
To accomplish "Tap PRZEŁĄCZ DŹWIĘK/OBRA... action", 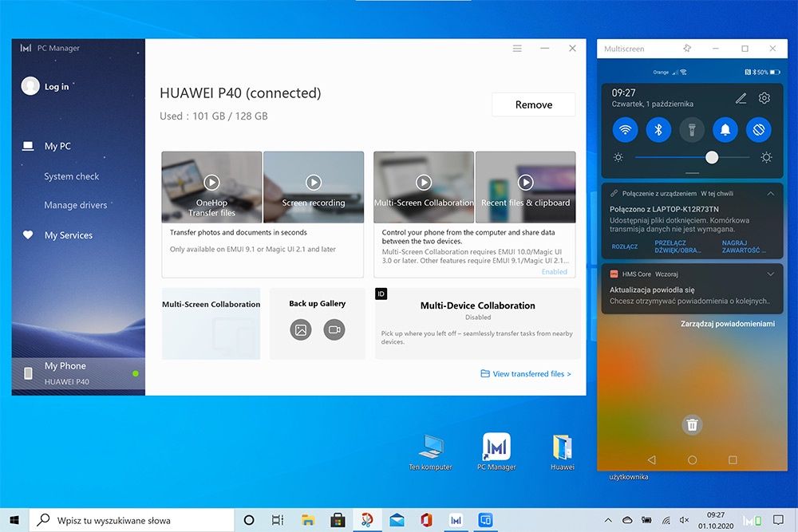I will tap(678, 246).
